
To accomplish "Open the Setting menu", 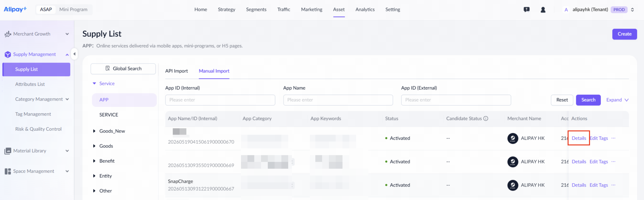I will 393,10.
